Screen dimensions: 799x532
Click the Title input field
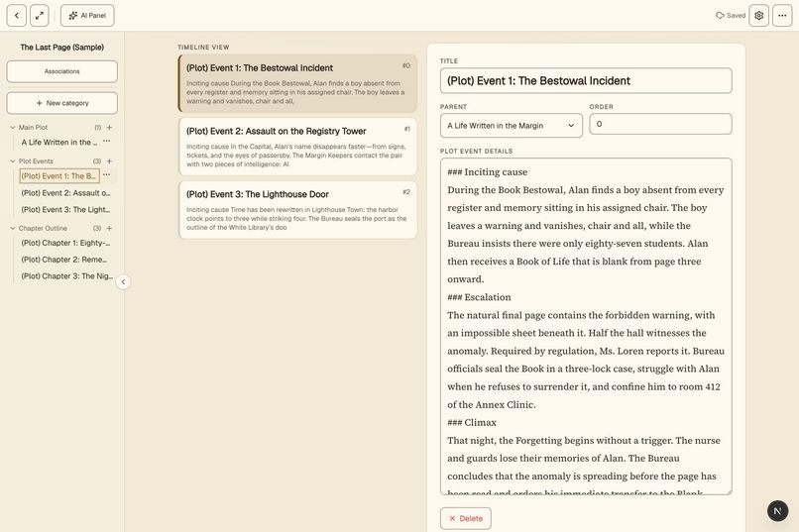[x=586, y=80]
